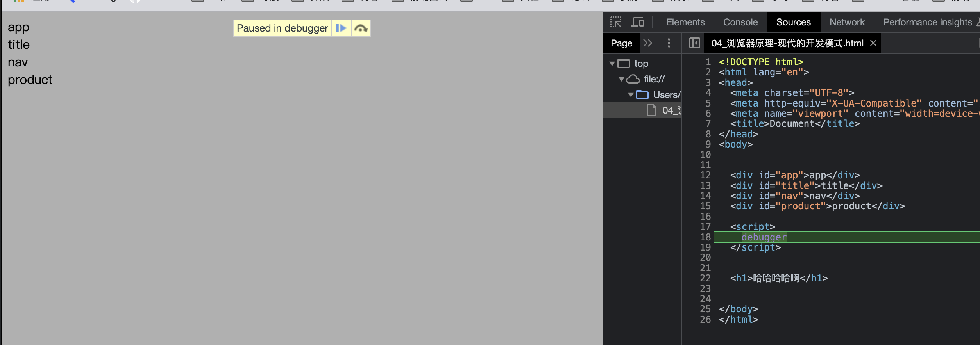This screenshot has width=980, height=345.
Task: Toggle device toolbar emulation icon
Action: click(638, 22)
